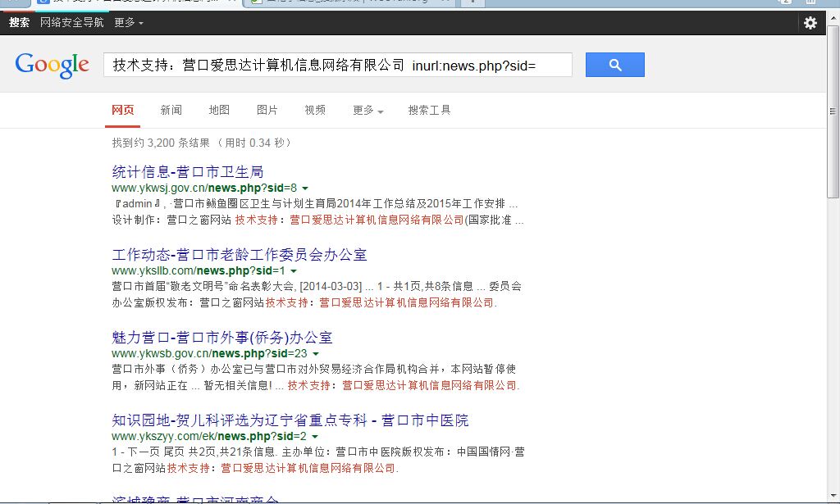Switch to the 视频 tab
Viewport: 840px width, 504px height.
(315, 110)
